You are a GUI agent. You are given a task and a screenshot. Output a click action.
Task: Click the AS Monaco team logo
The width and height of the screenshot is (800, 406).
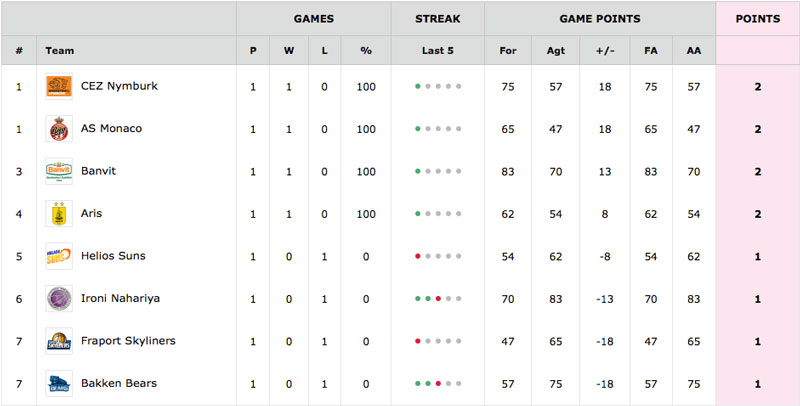(x=59, y=129)
